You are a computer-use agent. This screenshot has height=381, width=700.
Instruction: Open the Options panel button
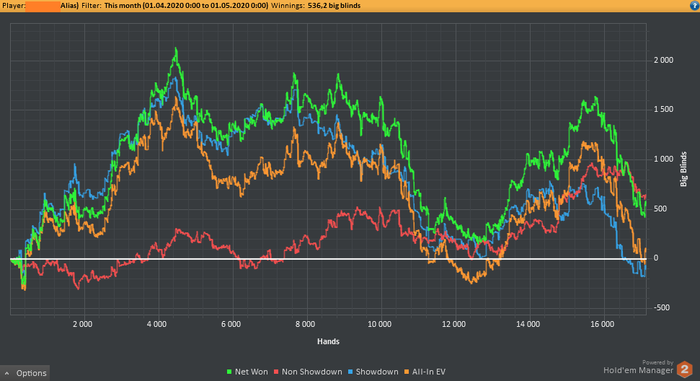[25, 373]
